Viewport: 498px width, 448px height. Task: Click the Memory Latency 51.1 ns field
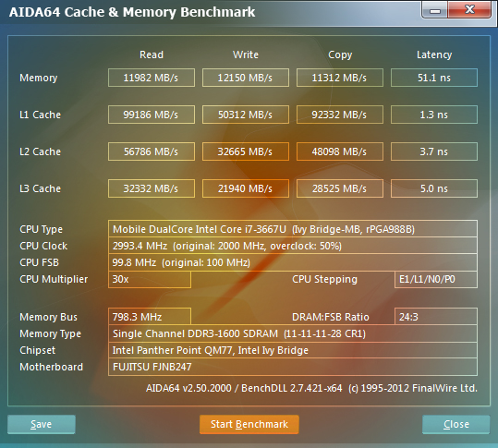click(434, 78)
